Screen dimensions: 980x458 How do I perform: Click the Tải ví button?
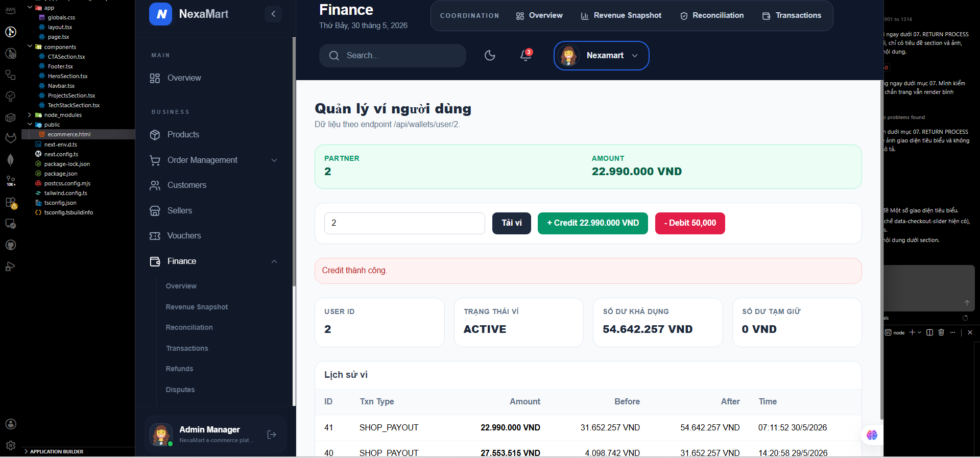(512, 223)
